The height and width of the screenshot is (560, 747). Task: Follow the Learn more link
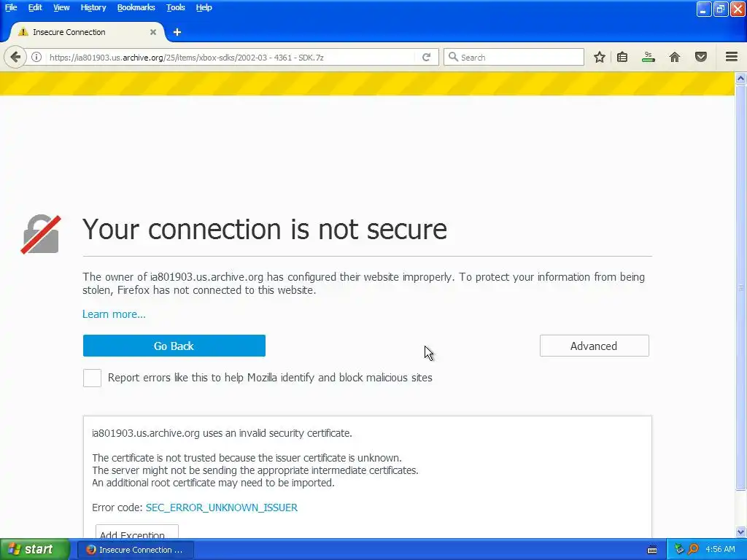click(x=114, y=314)
